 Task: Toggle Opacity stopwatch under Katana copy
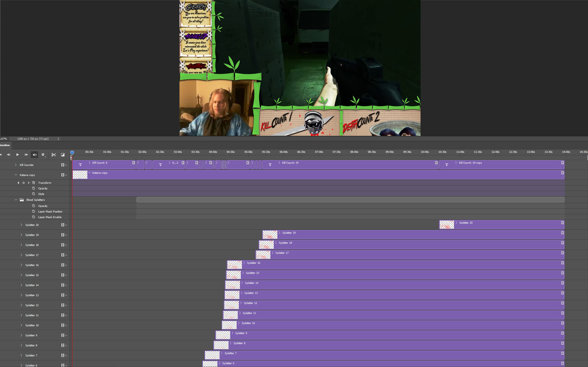33,188
